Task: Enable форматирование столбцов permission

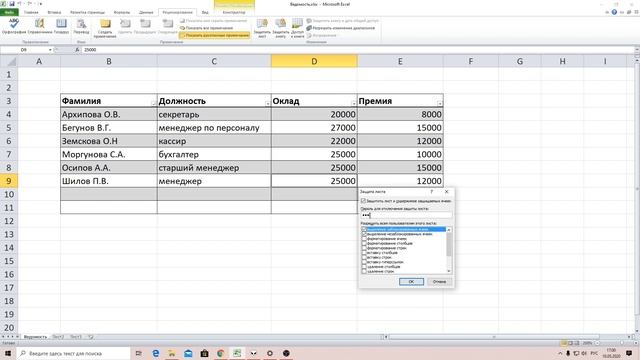Action: tap(364, 243)
